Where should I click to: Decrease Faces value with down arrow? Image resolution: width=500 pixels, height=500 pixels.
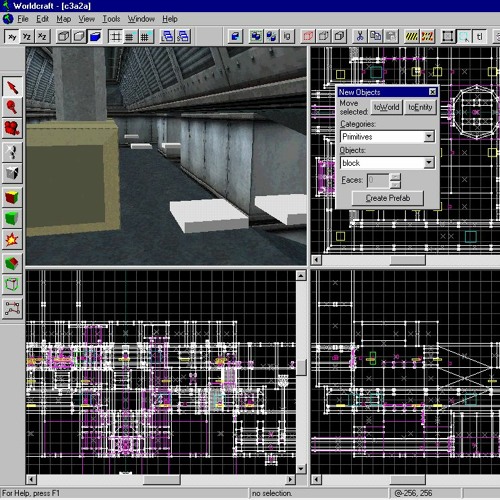click(395, 184)
